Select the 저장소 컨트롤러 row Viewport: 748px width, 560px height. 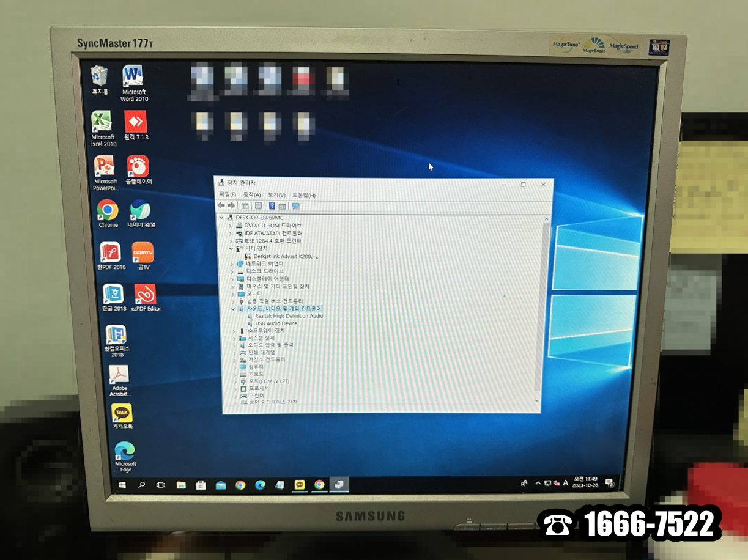pyautogui.click(x=262, y=359)
